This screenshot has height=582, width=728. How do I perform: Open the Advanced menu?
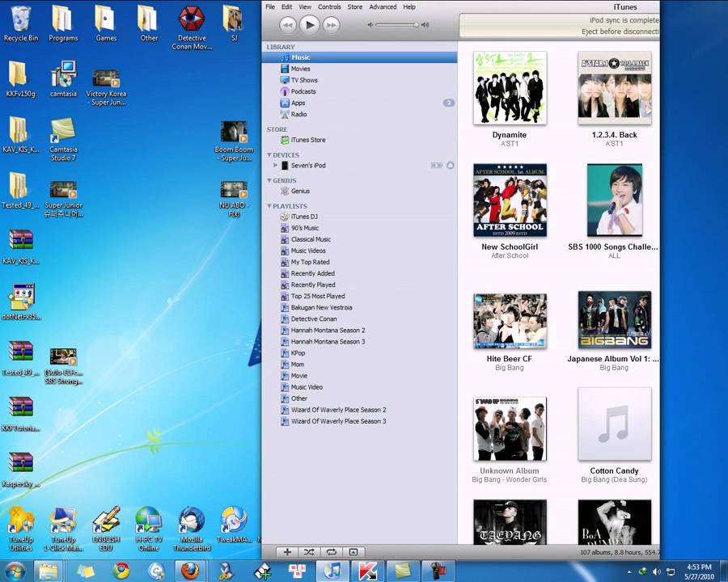point(383,7)
